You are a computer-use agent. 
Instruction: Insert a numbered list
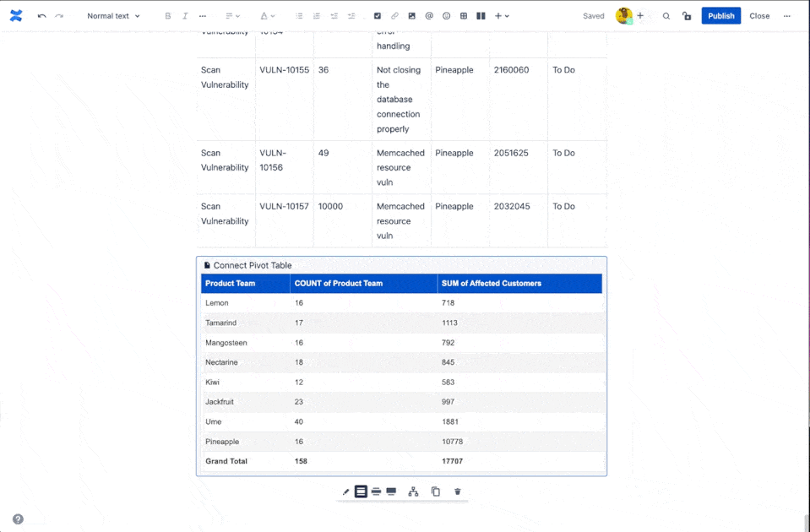click(317, 16)
